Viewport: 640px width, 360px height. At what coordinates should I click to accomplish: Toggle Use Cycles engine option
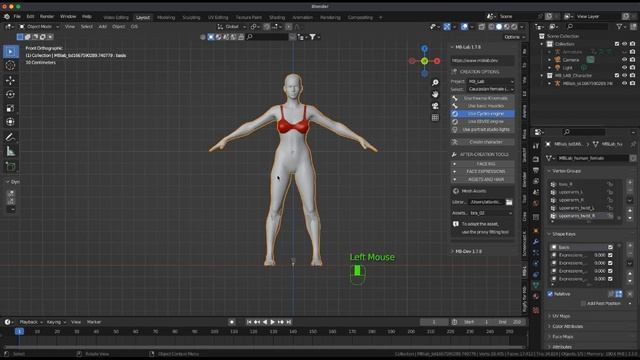(482, 113)
